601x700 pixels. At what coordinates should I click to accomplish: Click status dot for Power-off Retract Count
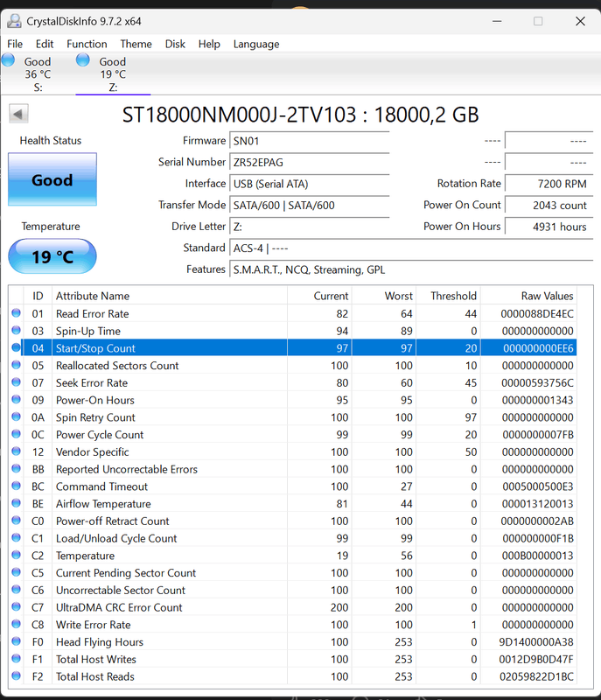[16, 520]
